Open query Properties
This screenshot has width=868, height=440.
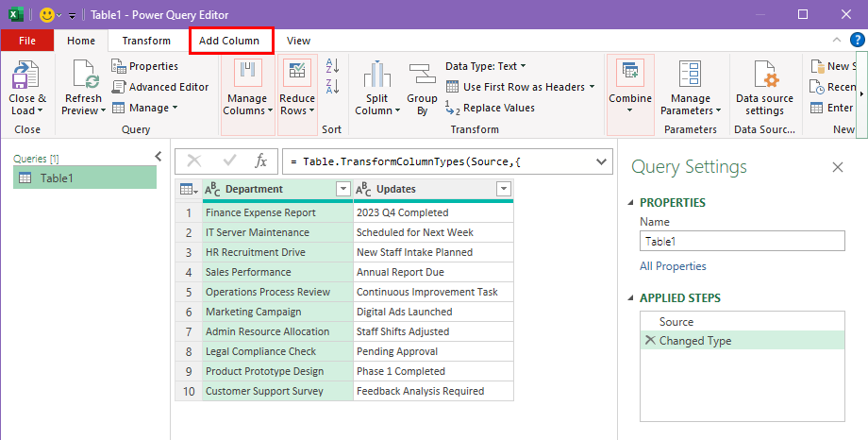tap(144, 66)
